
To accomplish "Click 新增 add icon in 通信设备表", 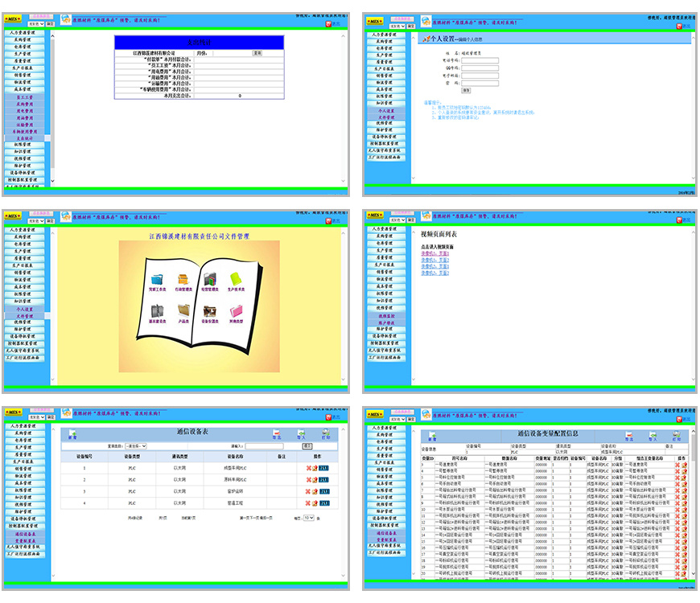I will pos(72,434).
